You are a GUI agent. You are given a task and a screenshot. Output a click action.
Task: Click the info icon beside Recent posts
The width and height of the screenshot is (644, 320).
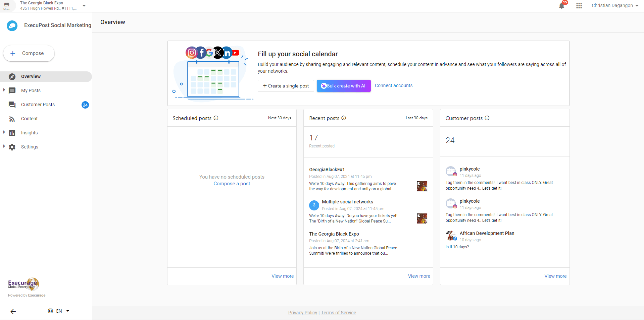pos(344,118)
